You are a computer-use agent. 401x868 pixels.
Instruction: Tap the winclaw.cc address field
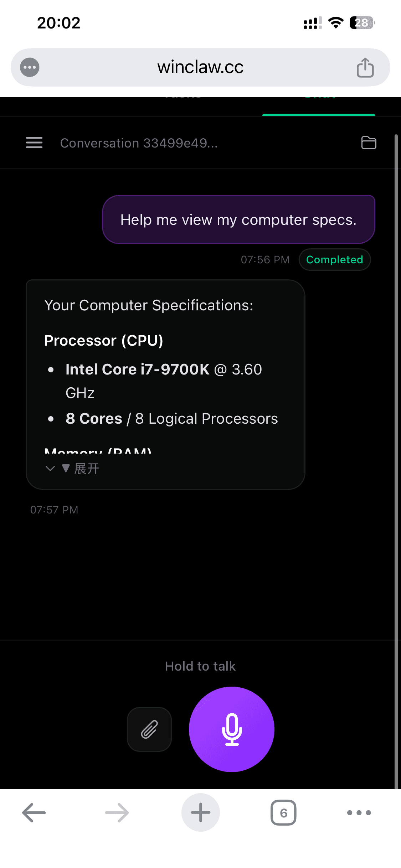(200, 67)
